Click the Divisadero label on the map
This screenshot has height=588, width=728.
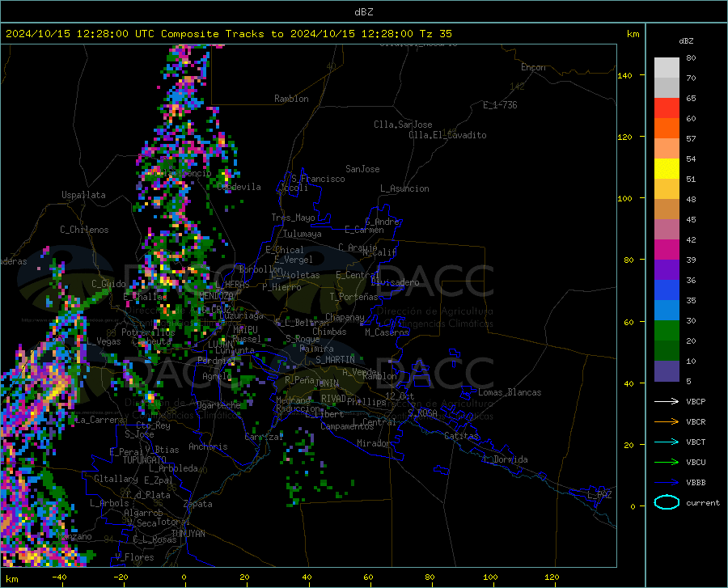click(x=395, y=282)
